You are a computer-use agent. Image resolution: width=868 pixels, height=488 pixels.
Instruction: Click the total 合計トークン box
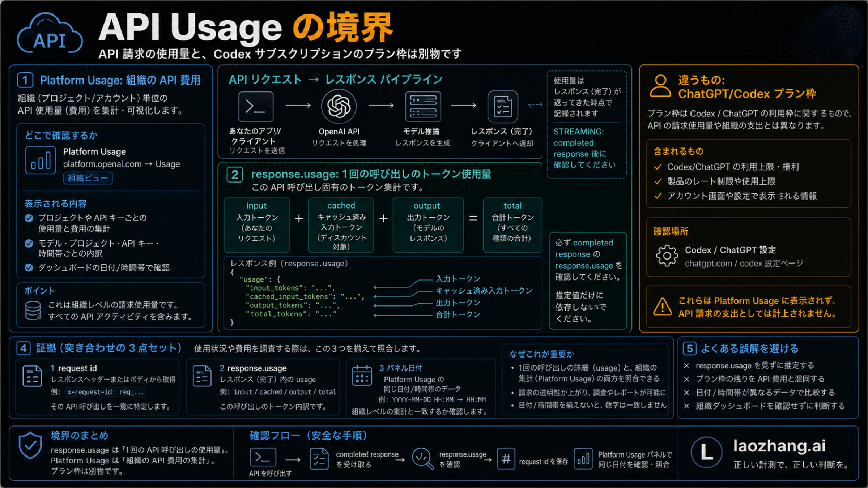tap(512, 225)
